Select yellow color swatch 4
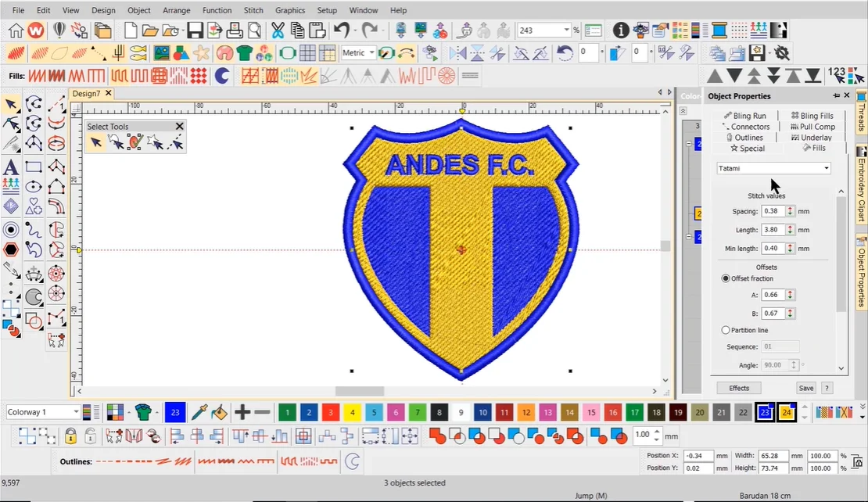 (x=352, y=412)
